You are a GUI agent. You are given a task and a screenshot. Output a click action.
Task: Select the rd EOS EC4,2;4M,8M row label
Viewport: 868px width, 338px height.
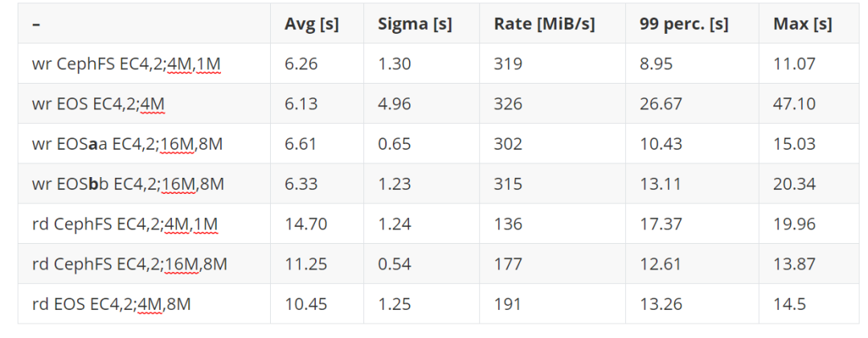(111, 304)
